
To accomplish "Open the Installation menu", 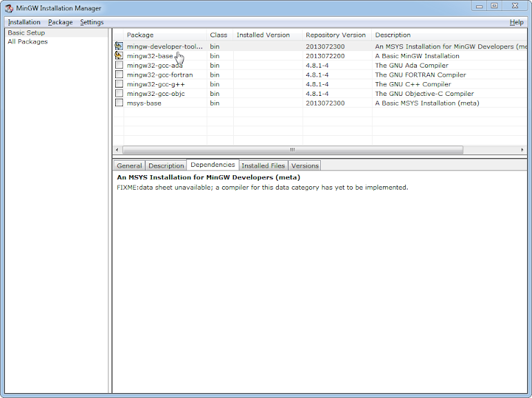I will 24,22.
